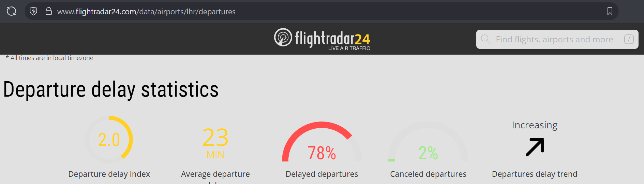
Task: Focus the Find flights, airports search field
Action: coord(557,39)
